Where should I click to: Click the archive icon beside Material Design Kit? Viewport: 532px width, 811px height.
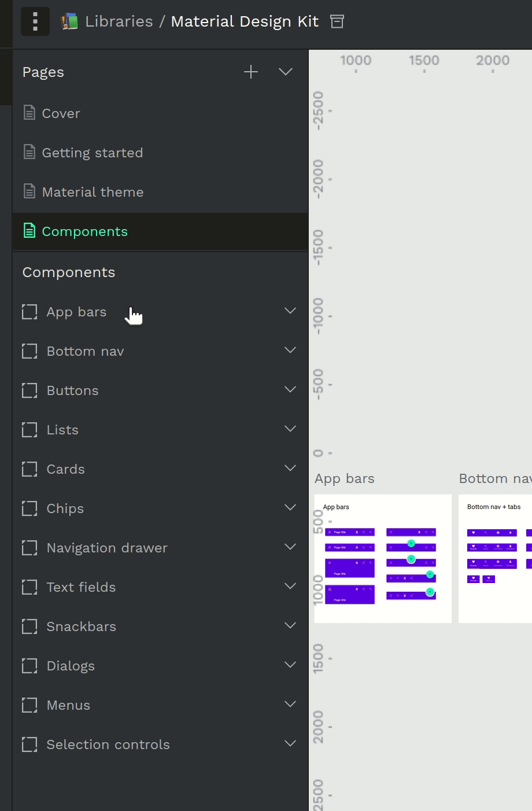click(337, 21)
